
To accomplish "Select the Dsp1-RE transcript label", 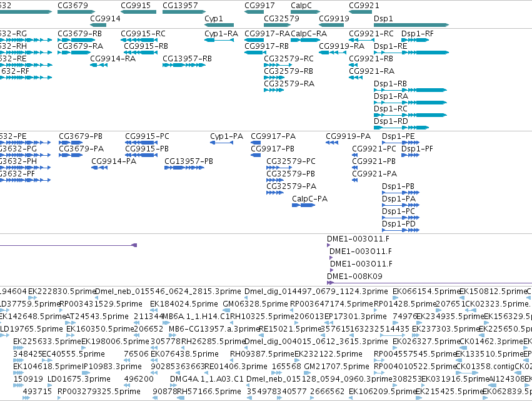I will pos(391,46).
